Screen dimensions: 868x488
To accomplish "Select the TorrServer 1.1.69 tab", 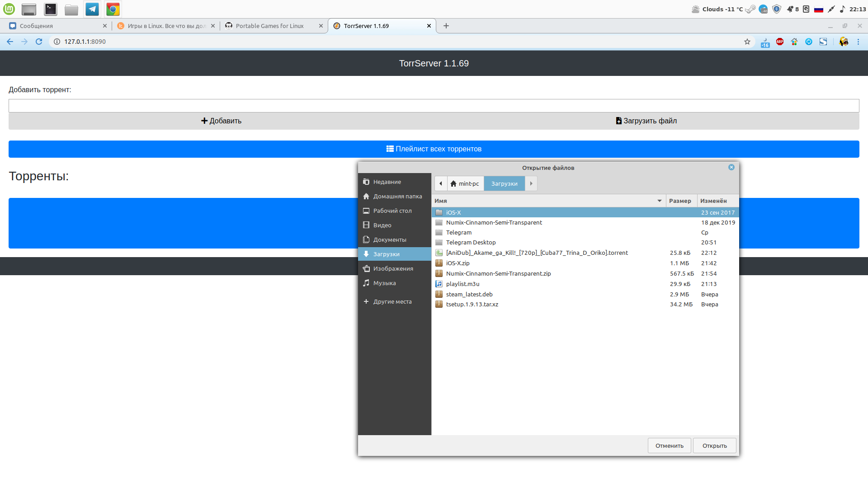I will (382, 26).
